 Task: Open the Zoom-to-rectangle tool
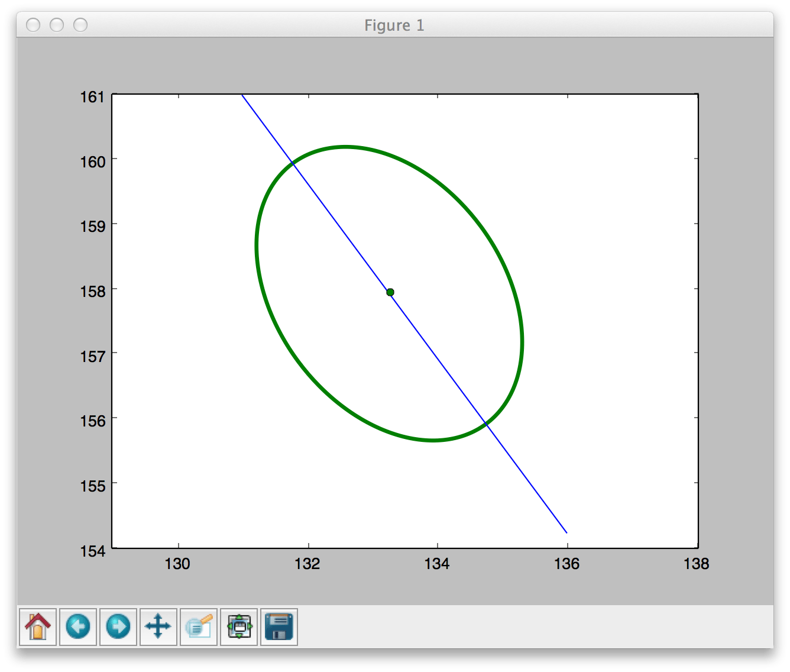click(x=198, y=627)
